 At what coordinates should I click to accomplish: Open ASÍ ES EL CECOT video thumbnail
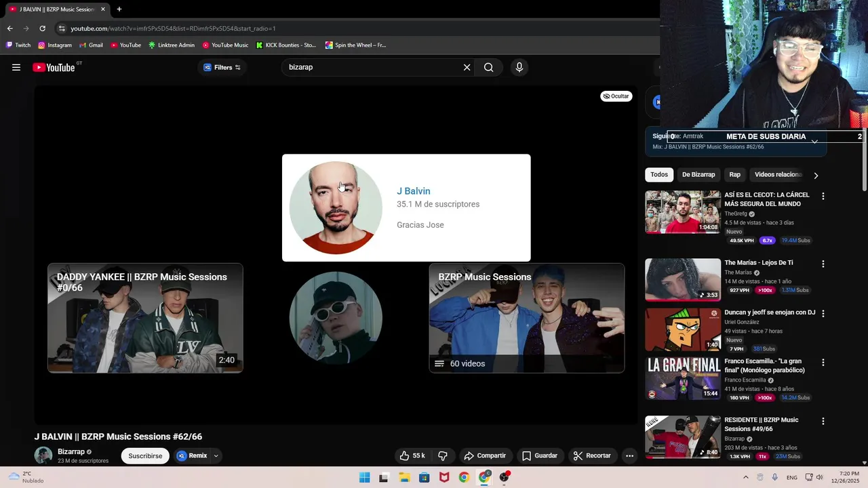click(683, 211)
